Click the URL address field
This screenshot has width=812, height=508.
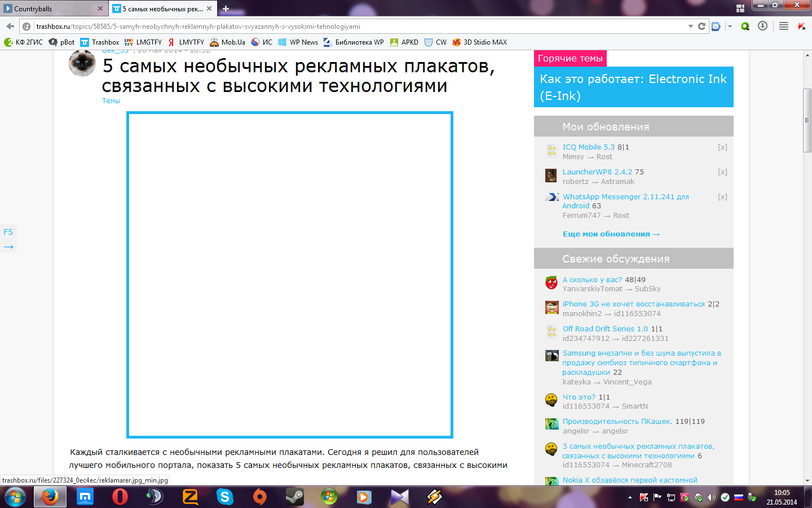360,27
